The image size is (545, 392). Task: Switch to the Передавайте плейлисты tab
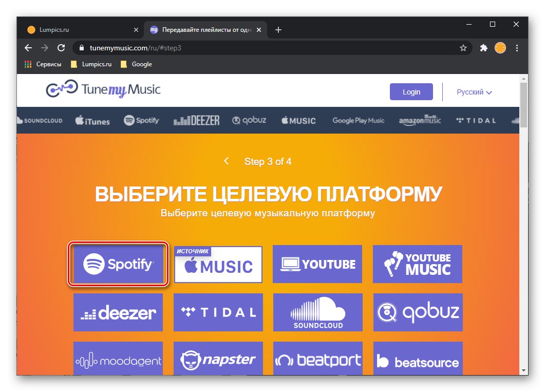point(205,30)
